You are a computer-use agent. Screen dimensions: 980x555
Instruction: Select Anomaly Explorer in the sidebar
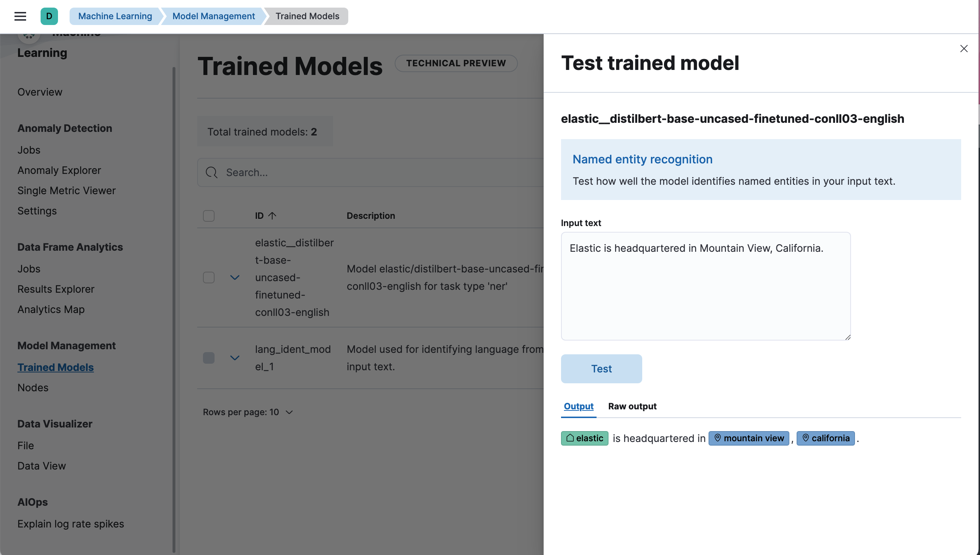coord(59,170)
